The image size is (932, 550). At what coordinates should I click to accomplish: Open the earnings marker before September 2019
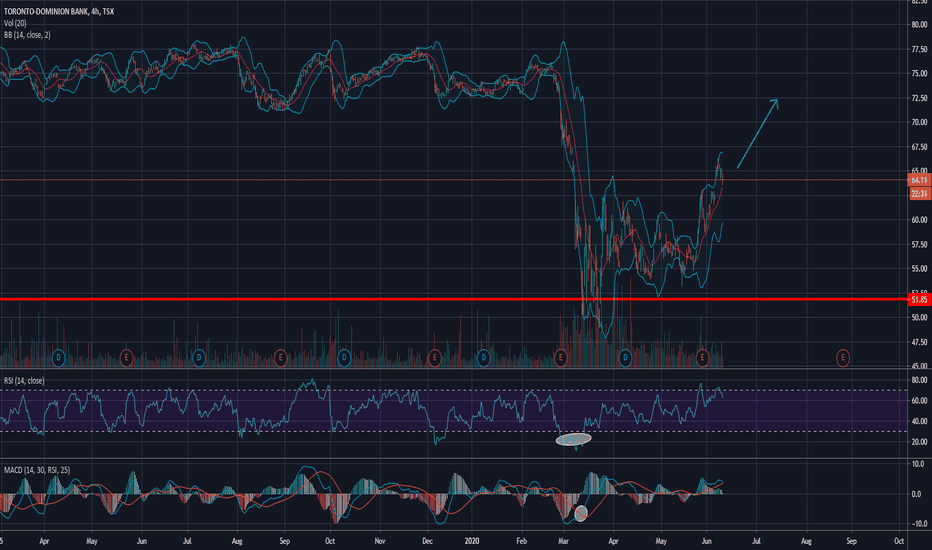pyautogui.click(x=280, y=358)
